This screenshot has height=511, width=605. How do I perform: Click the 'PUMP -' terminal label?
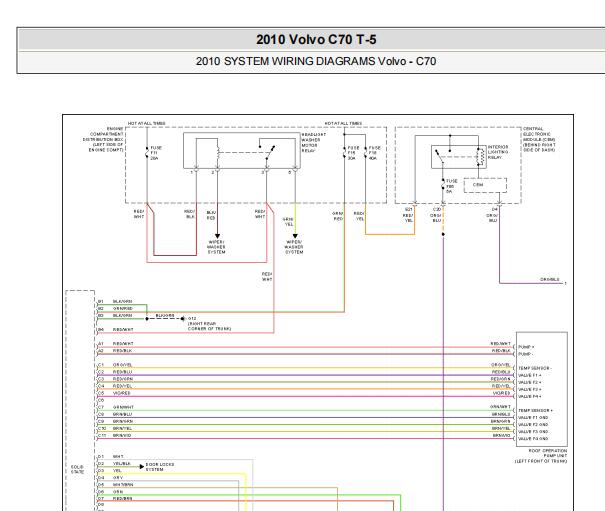[525, 354]
